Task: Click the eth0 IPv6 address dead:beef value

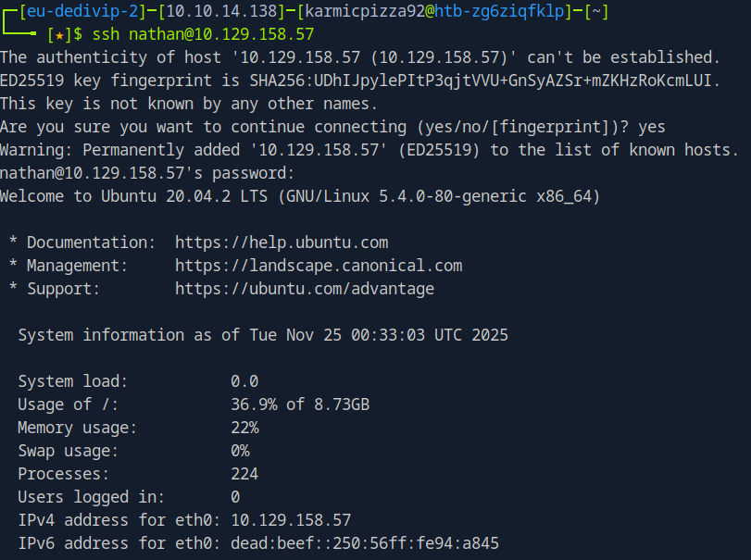Action: pyautogui.click(x=365, y=543)
